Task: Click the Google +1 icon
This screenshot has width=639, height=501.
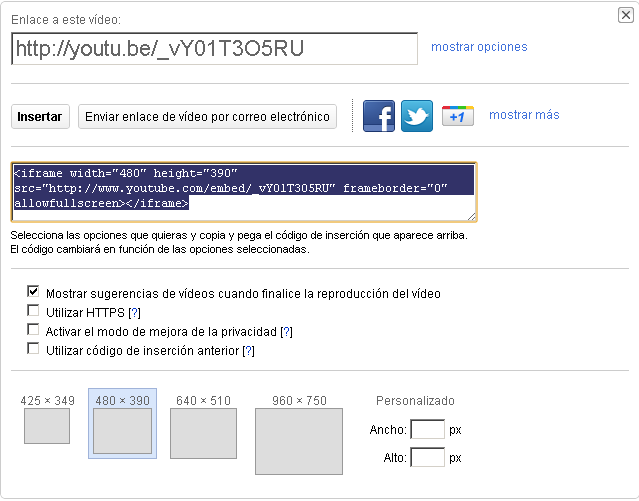Action: tap(458, 116)
